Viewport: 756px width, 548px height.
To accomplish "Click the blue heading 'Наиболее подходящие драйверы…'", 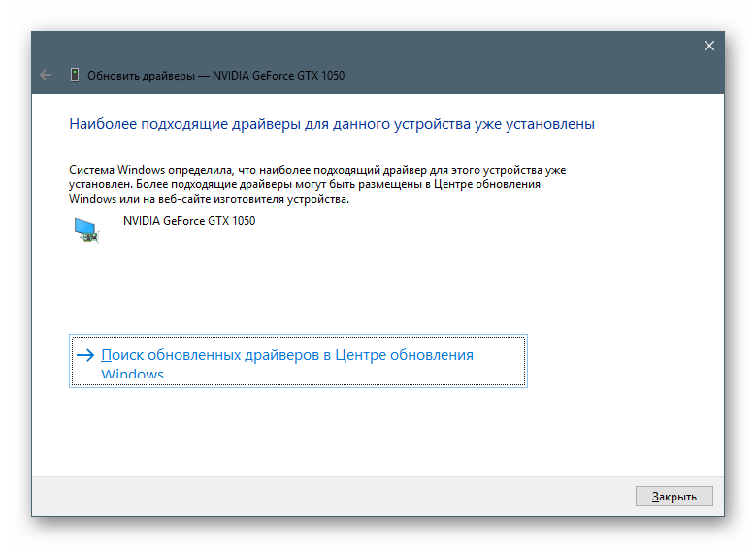I will pyautogui.click(x=332, y=124).
